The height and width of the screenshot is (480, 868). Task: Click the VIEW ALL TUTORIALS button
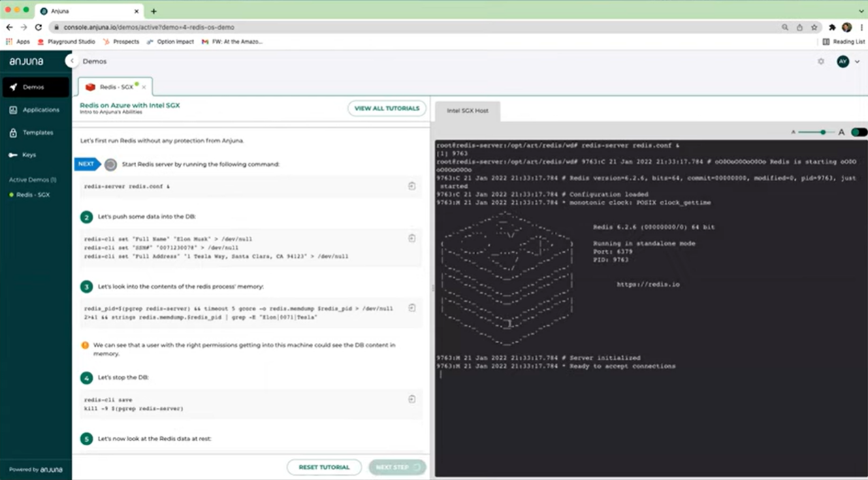coord(387,108)
